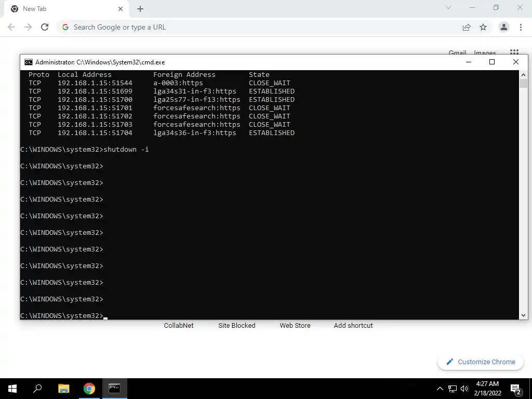Image resolution: width=532 pixels, height=399 pixels.
Task: Click the volume speaker tray icon
Action: tap(464, 389)
